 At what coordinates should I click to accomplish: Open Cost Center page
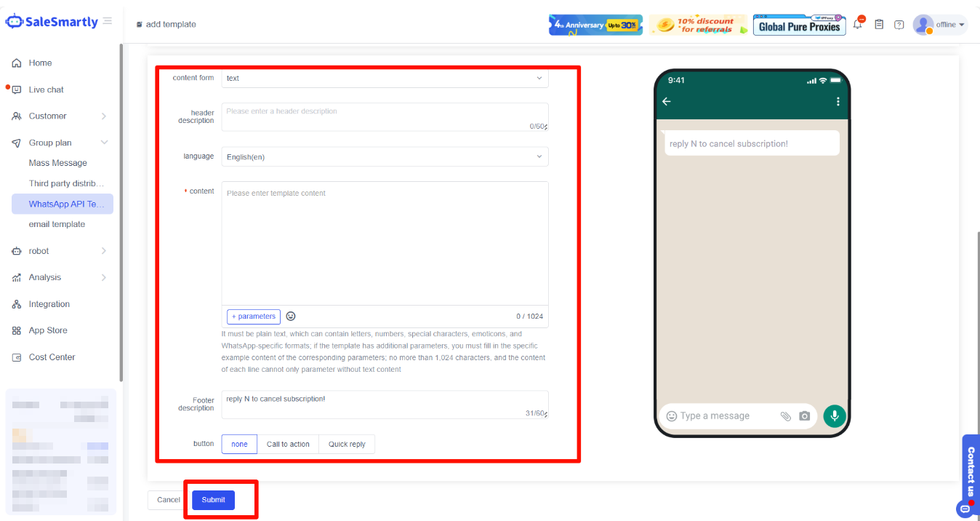(x=52, y=357)
